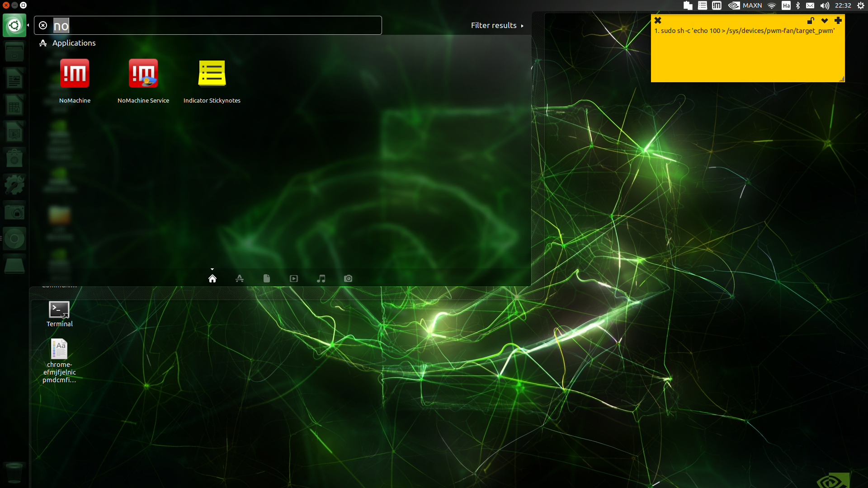Open the sticky note options dropdown

(825, 20)
